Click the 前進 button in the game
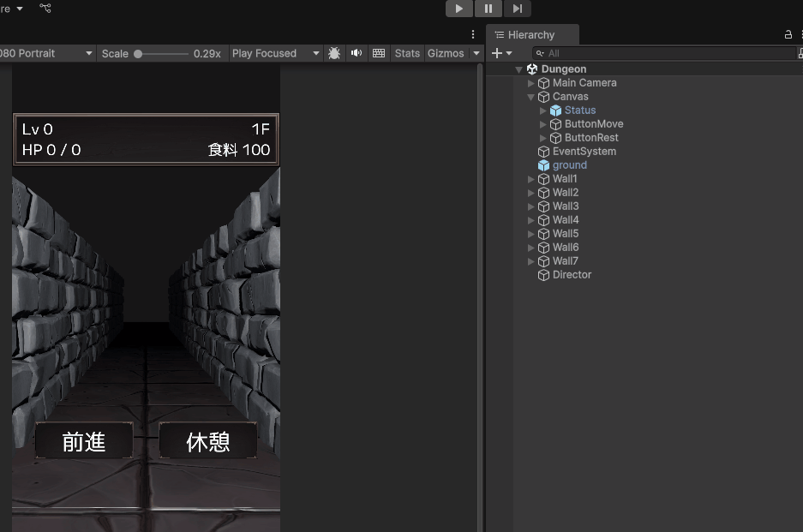The image size is (803, 532). [84, 441]
